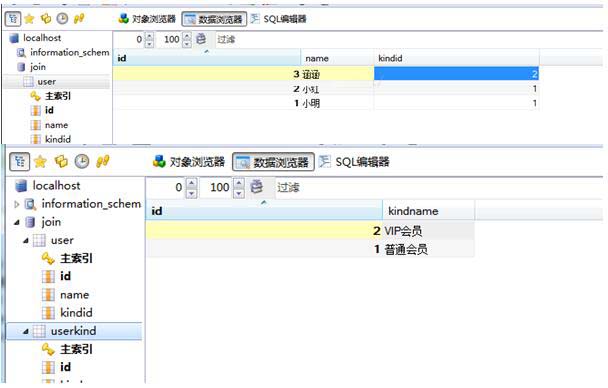Viewport: 608px width, 388px height.
Task: Open 对象浏览器 tab in top window
Action: point(147,19)
